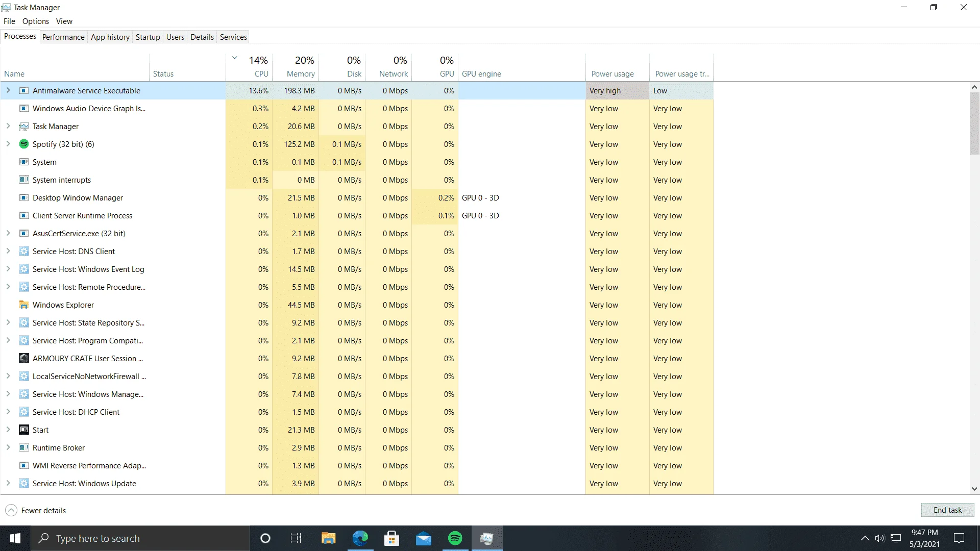Sort processes by Name column
The height and width of the screenshot is (551, 980).
(x=75, y=67)
